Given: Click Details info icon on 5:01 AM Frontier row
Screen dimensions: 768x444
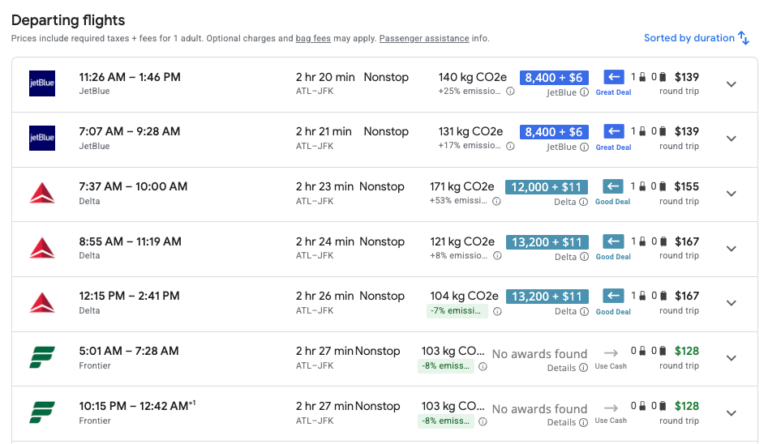Looking at the screenshot, I should click(x=583, y=368).
